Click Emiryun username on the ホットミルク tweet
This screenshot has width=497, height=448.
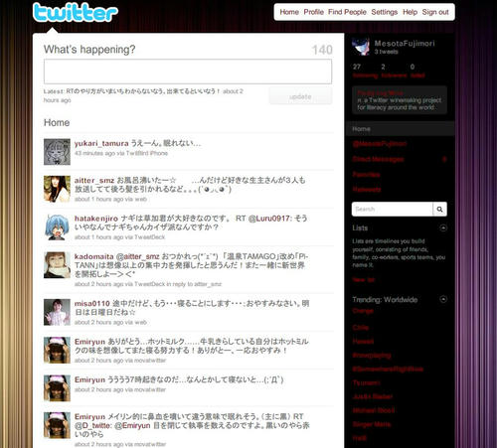[89, 342]
